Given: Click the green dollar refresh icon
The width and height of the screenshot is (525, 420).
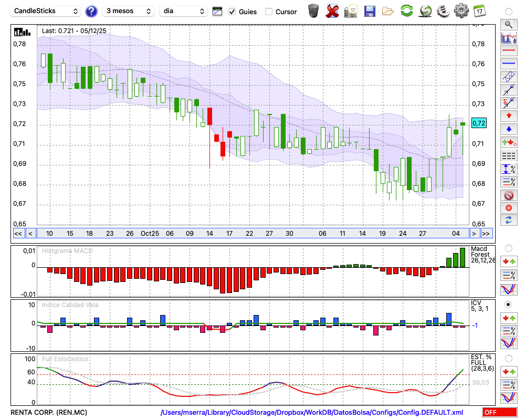Looking at the screenshot, I should (425, 11).
